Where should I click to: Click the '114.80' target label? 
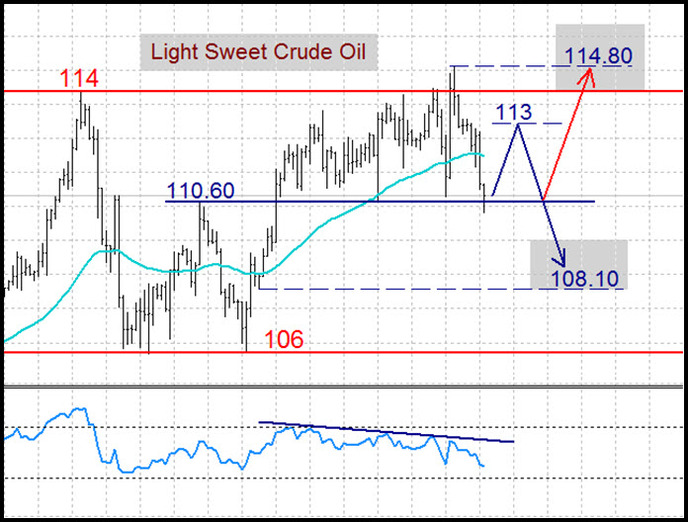(x=598, y=56)
